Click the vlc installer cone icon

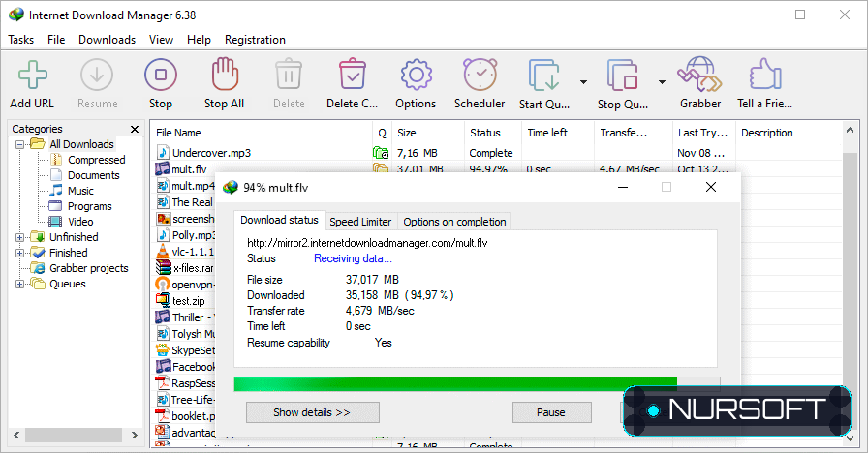[162, 252]
